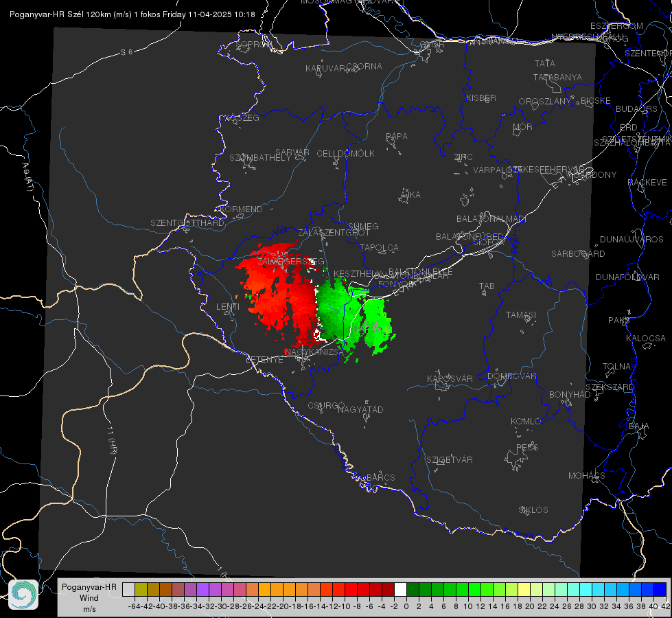The height and width of the screenshot is (618, 672).
Task: Select the PÁPA label
Action: (x=397, y=136)
